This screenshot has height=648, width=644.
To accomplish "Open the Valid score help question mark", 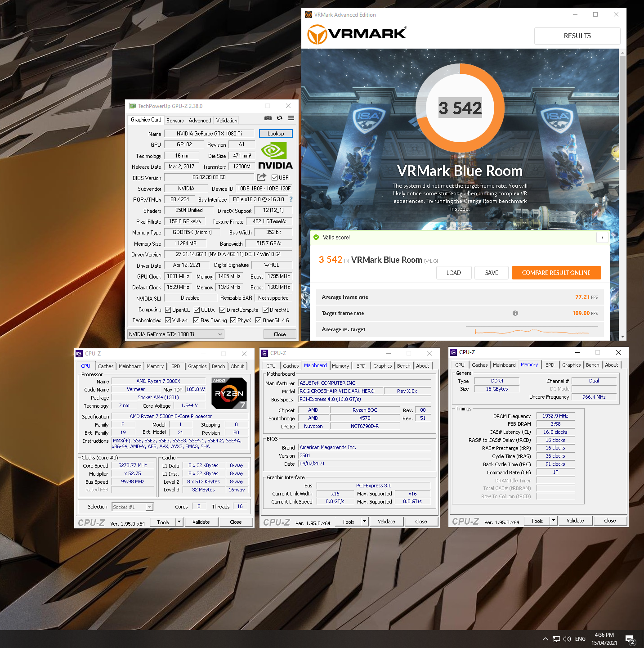I will [602, 237].
